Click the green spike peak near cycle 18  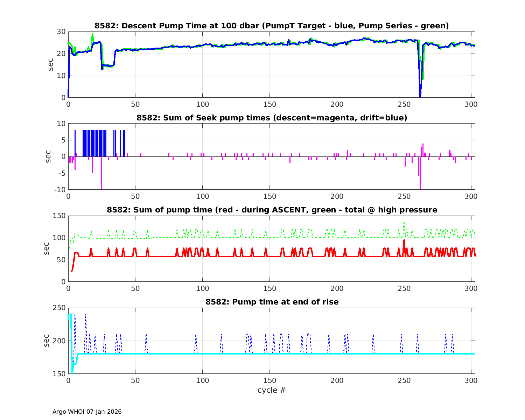[92, 35]
